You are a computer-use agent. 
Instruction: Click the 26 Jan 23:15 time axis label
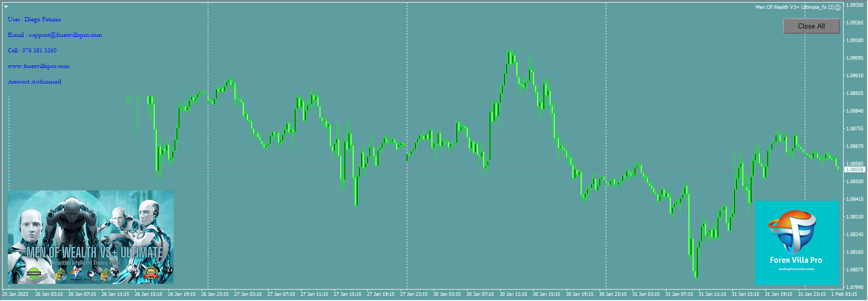(215, 294)
